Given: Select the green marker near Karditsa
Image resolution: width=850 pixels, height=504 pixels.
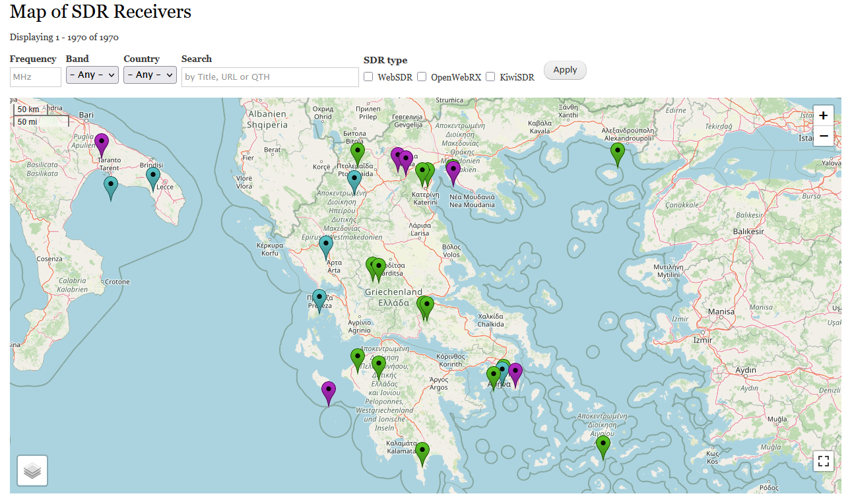Looking at the screenshot, I should 378,270.
